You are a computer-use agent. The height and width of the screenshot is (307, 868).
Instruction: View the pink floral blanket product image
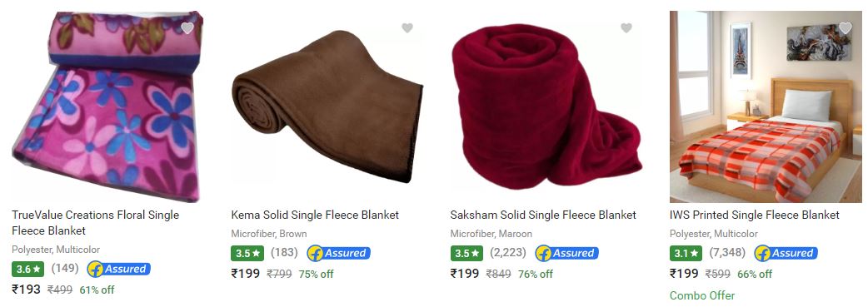[107, 106]
